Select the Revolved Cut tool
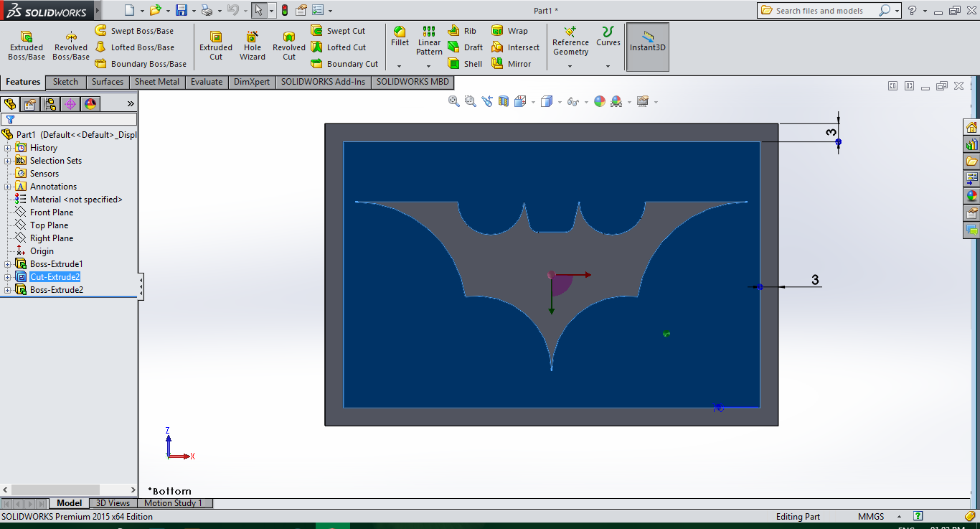The height and width of the screenshot is (529, 980). point(289,46)
